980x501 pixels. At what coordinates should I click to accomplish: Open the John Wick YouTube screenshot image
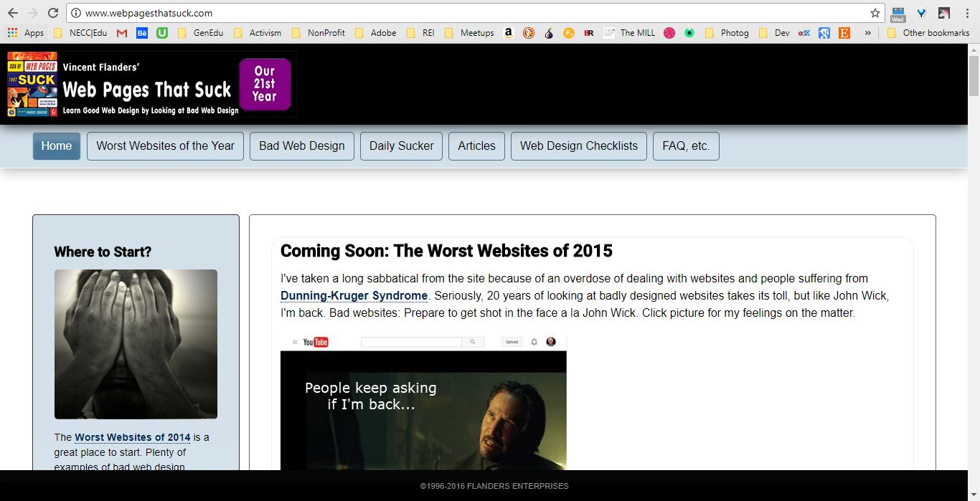[x=423, y=402]
